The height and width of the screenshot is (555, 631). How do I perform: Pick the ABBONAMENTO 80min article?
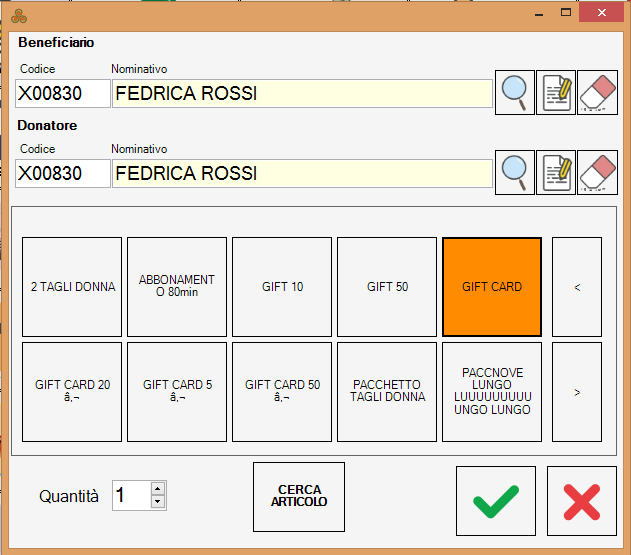(x=177, y=287)
